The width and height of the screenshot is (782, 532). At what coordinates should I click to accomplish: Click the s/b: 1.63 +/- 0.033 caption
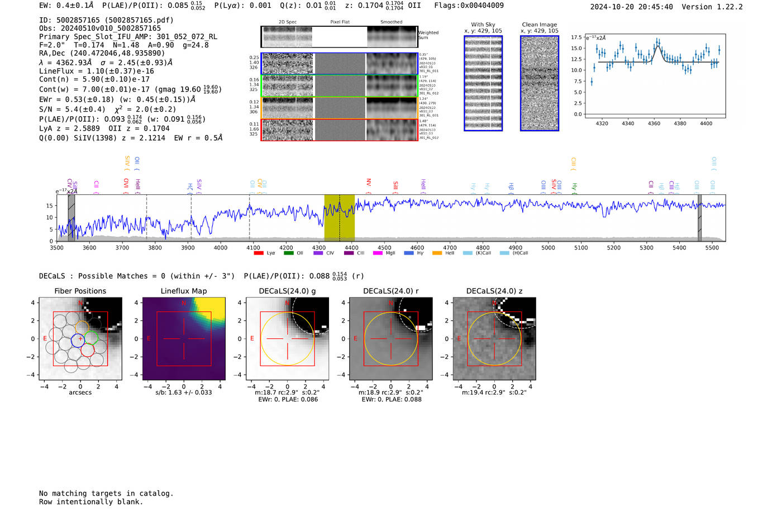pos(184,392)
